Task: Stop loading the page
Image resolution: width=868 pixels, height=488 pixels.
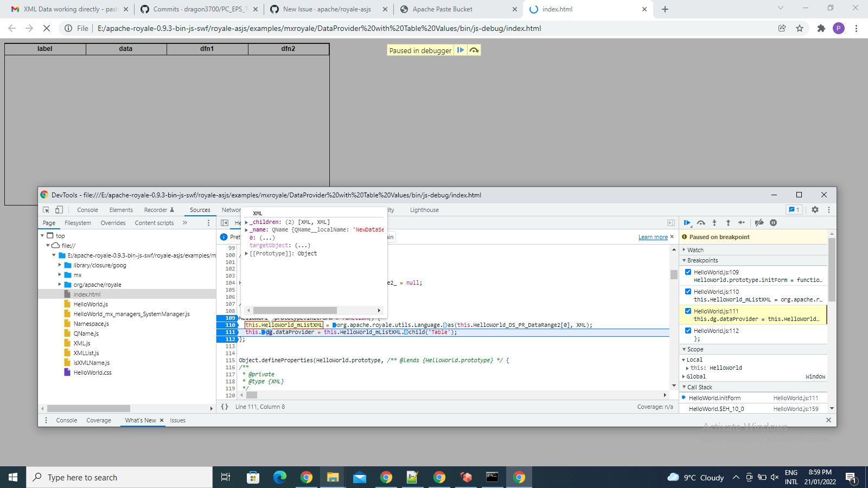Action: (47, 28)
